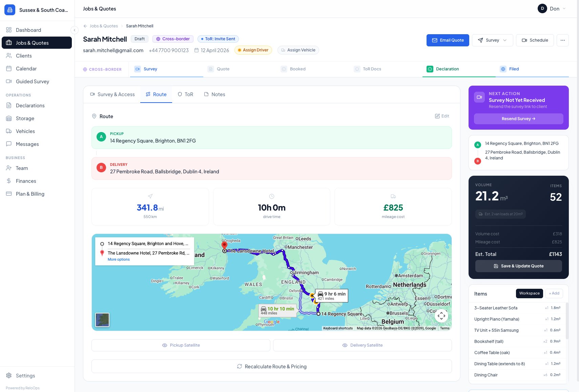Open the Declarations panel
579x392 pixels.
[30, 105]
